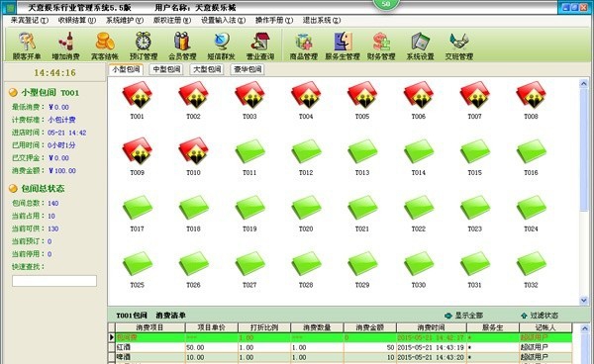594x364 pixels.
Task: Open 宾客结帐 checkout icon
Action: pyautogui.click(x=105, y=46)
